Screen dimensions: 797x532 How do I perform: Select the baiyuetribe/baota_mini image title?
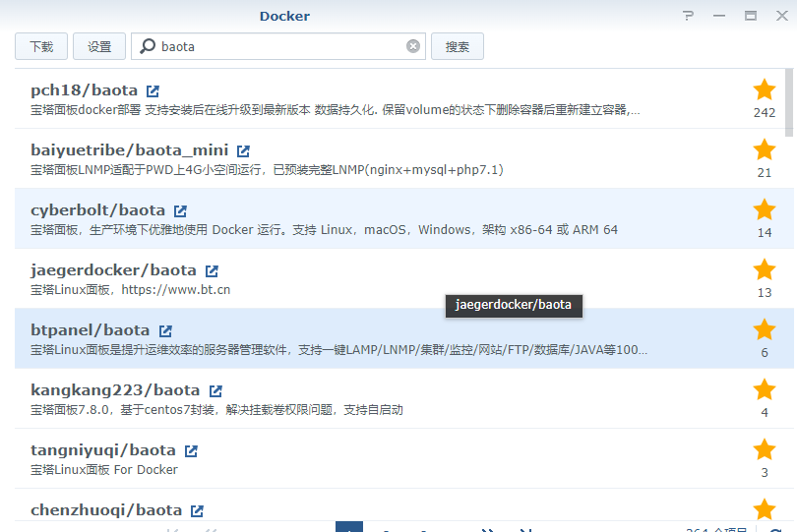pos(130,150)
